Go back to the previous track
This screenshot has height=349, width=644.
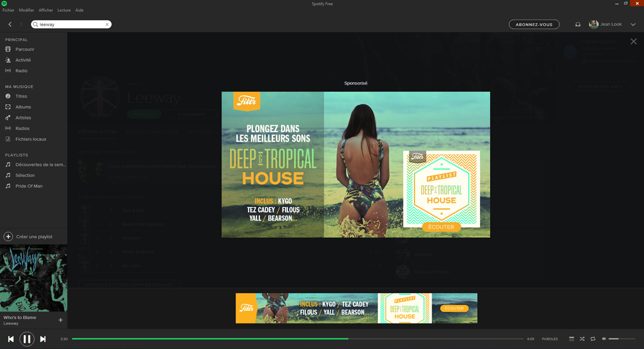click(11, 339)
